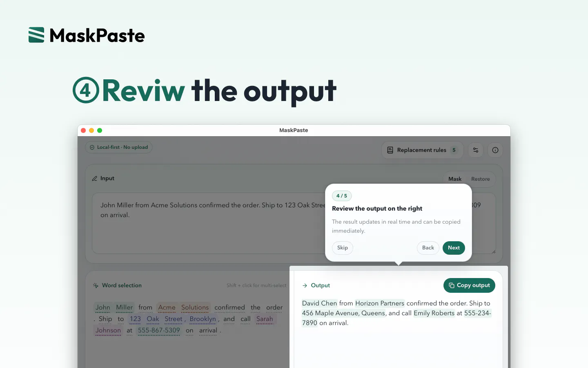Maximize the MaskPaste window with the green button
588x368 pixels.
pos(100,130)
